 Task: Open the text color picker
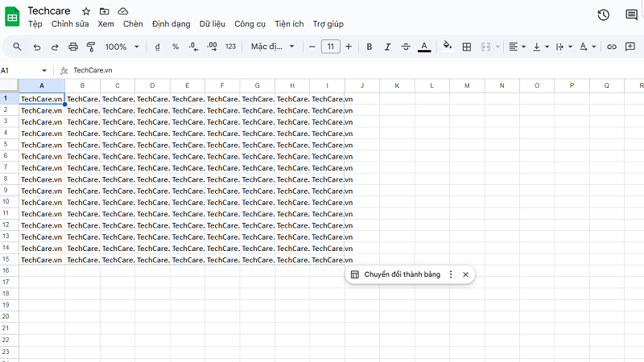pos(424,47)
